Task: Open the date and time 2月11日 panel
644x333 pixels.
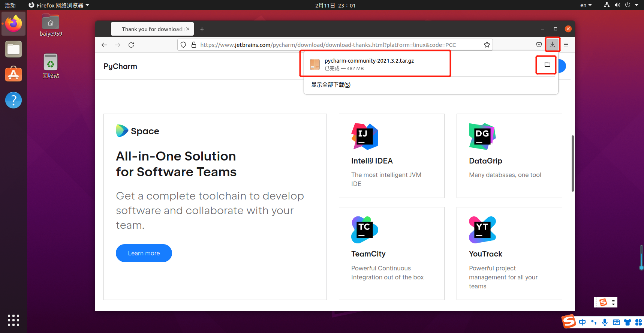Action: coord(335,5)
